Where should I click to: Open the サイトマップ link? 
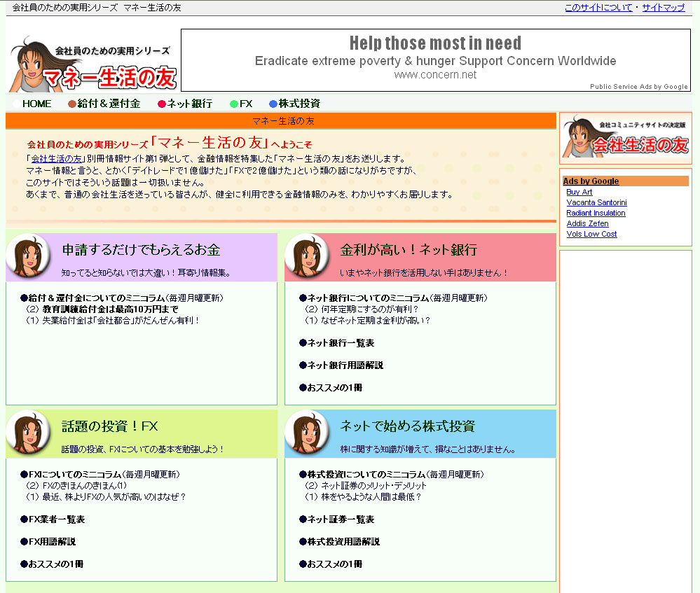click(663, 8)
